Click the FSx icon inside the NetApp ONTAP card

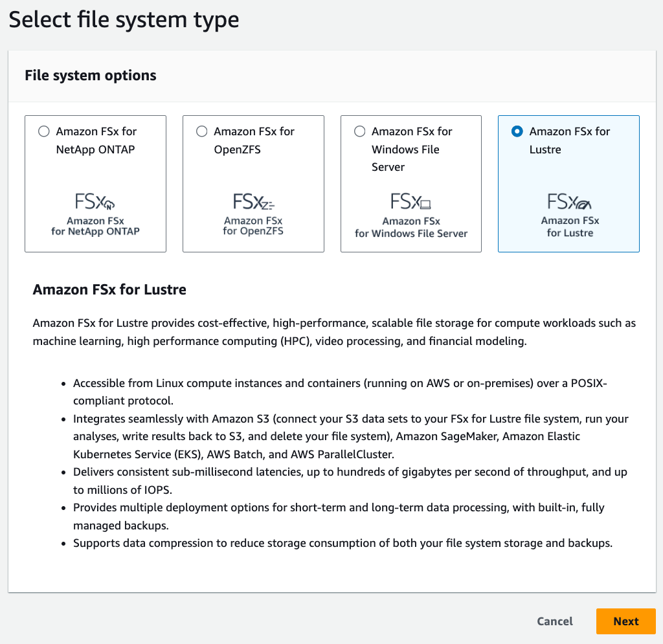click(95, 201)
